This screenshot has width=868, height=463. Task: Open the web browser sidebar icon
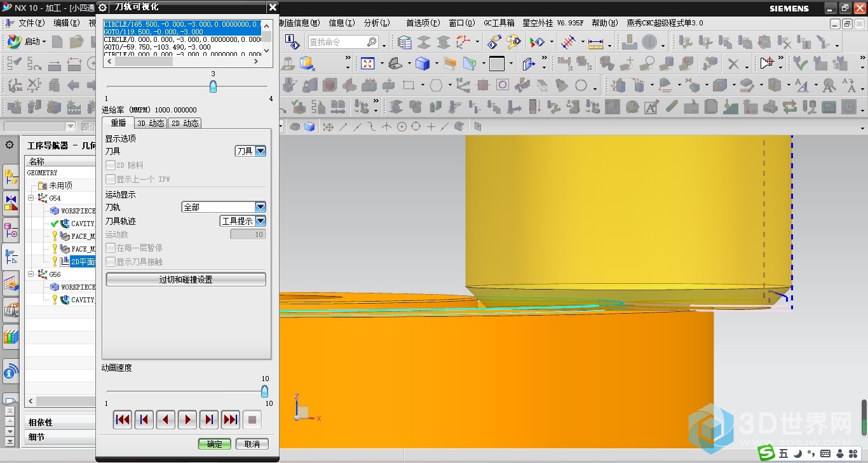(11, 371)
